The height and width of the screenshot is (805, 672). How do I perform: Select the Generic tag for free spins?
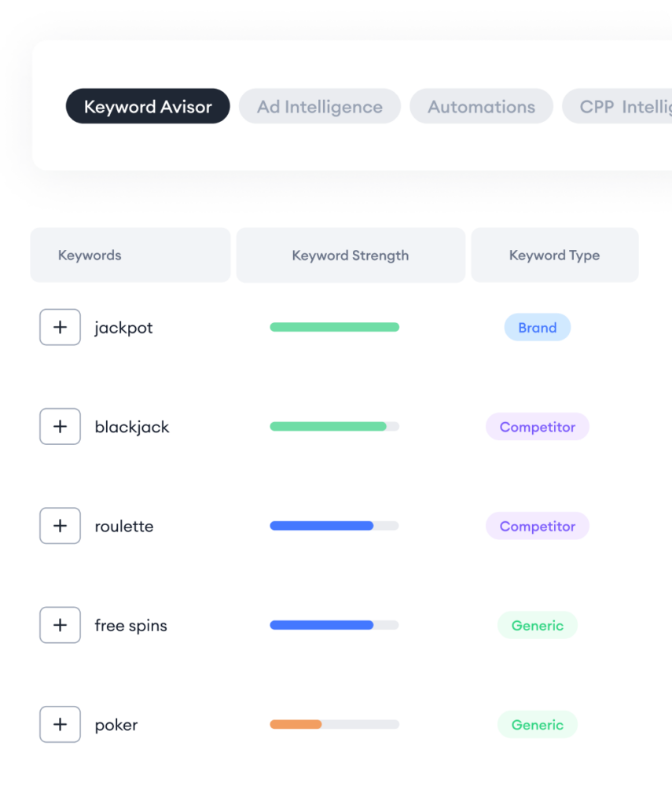[538, 625]
